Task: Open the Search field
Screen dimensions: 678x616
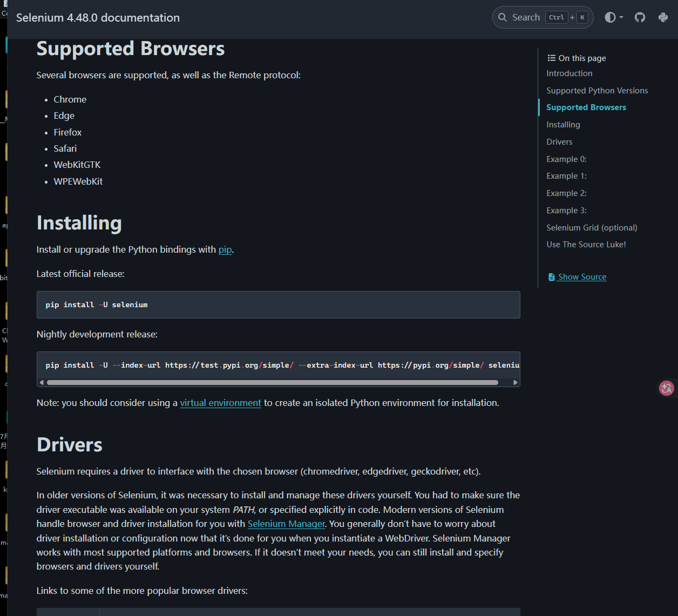Action: point(543,17)
